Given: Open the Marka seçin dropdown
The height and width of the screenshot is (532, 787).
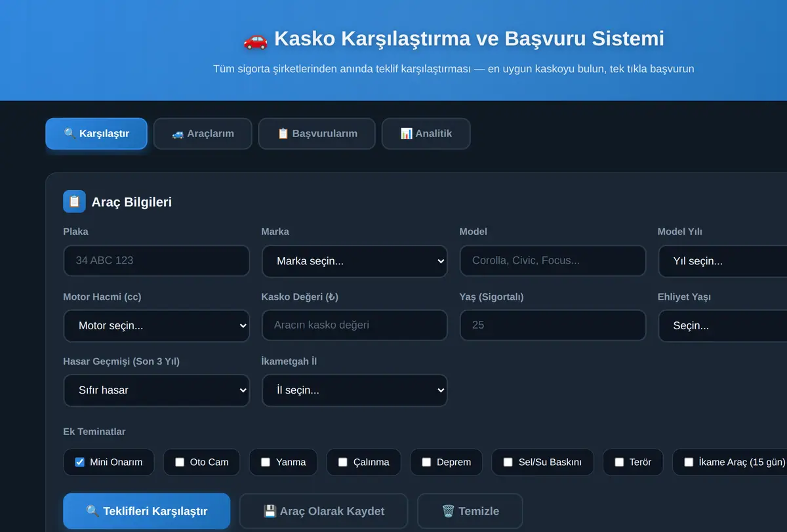Looking at the screenshot, I should [x=355, y=261].
